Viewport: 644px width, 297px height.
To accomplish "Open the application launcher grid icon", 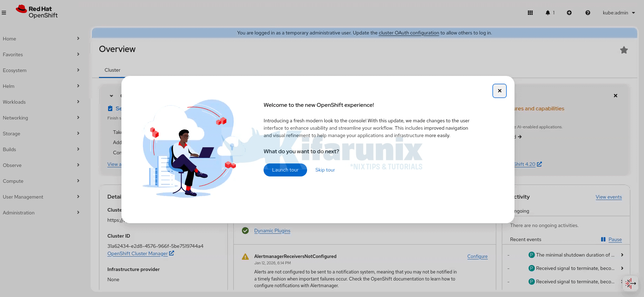I will [530, 13].
